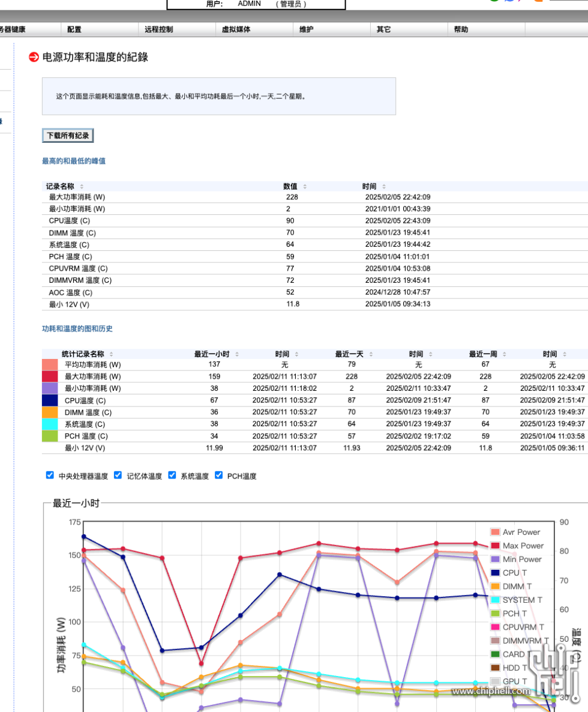This screenshot has width=588, height=712.
Task: Select the AOC 温度 (C) peak row
Action: click(315, 292)
